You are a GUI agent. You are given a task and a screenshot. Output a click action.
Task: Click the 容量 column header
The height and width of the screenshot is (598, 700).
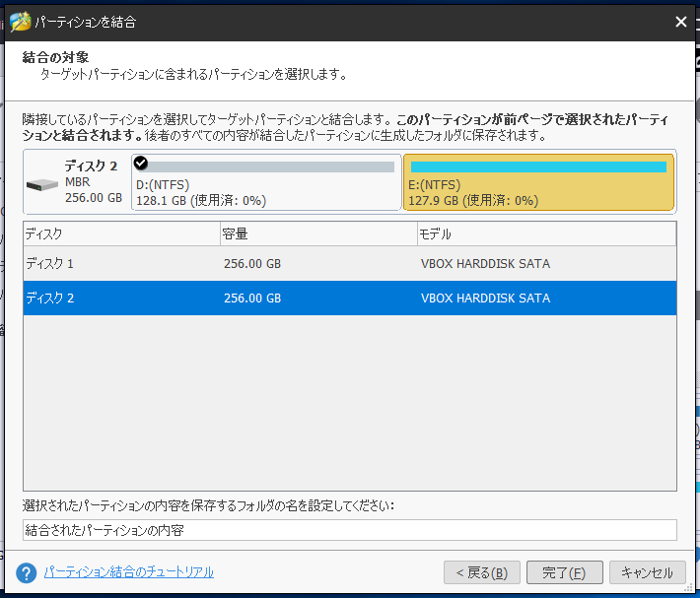[318, 233]
